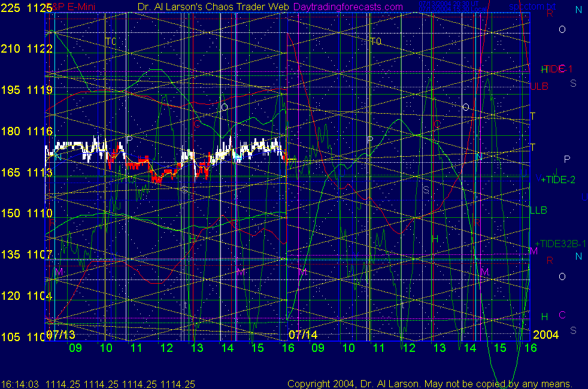Click the "225 1125" price axis label
Viewport: 588px width, 389px height.
(x=26, y=8)
